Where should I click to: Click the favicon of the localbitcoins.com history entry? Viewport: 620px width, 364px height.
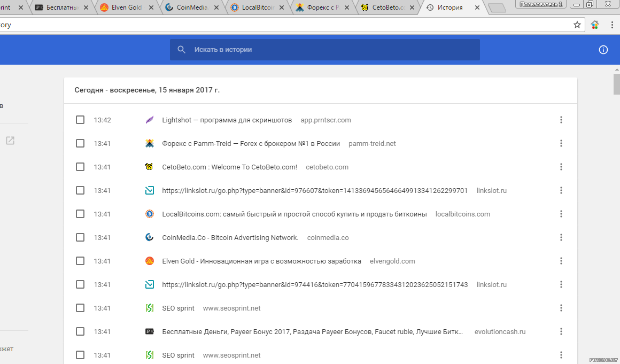[150, 214]
